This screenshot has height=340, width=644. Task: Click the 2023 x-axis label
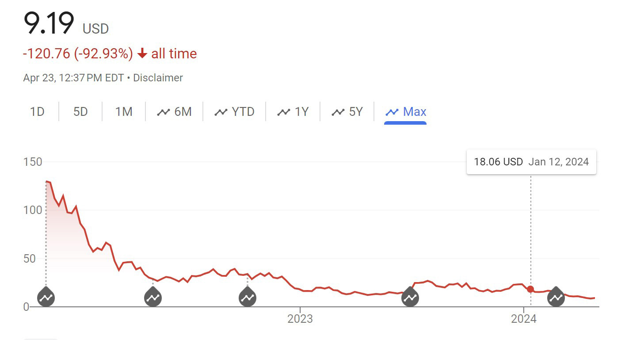pos(300,318)
